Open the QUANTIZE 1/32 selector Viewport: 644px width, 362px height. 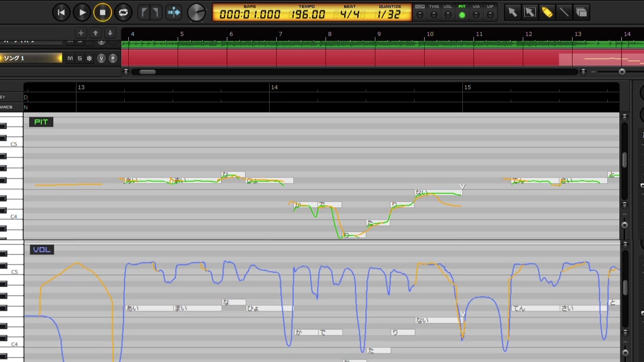(389, 14)
